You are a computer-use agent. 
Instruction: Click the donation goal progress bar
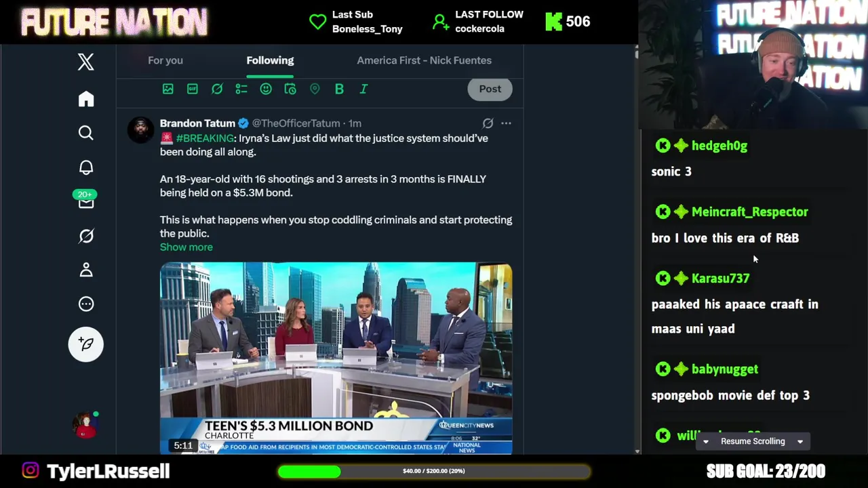(434, 471)
